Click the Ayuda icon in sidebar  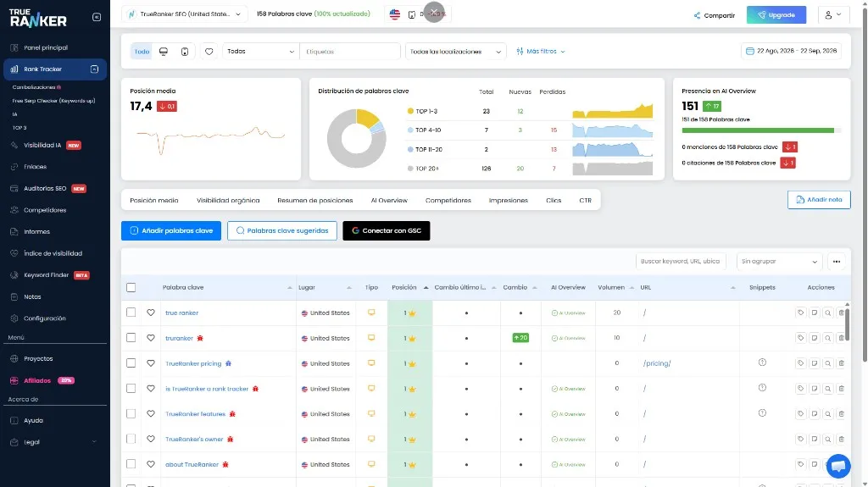tap(14, 421)
